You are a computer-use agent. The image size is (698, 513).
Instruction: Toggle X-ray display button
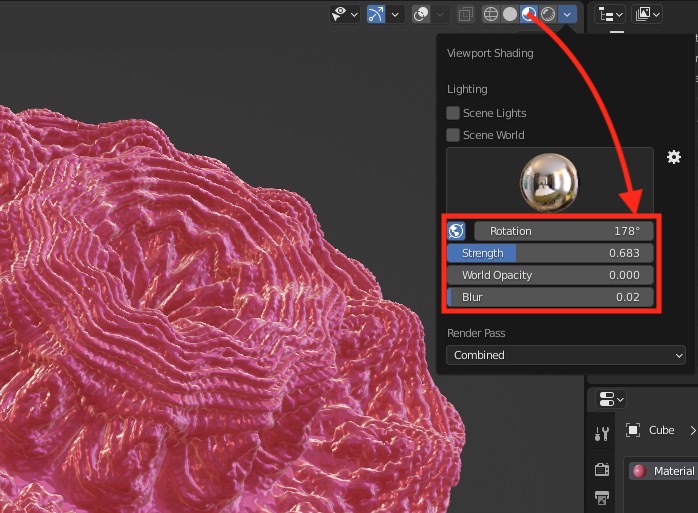[x=466, y=14]
